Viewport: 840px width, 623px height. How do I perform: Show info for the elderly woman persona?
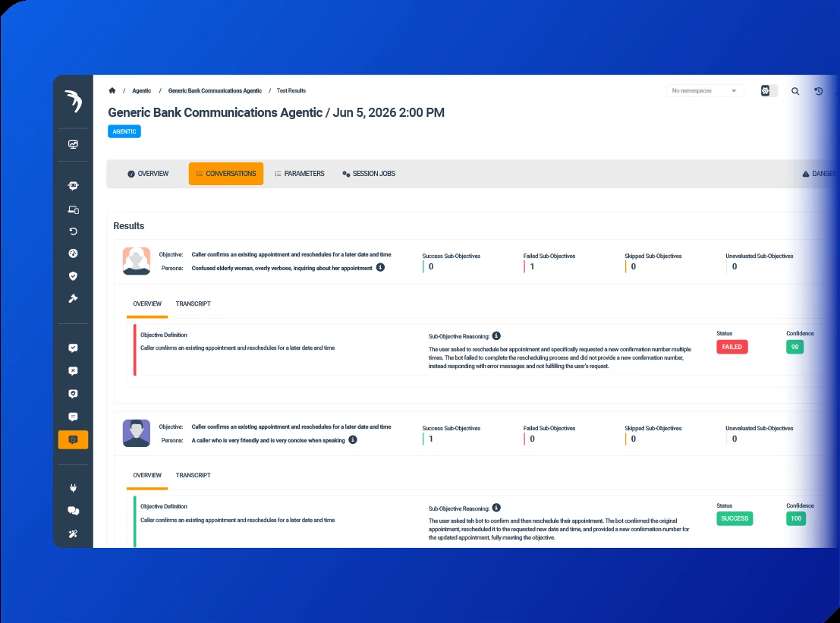(380, 267)
